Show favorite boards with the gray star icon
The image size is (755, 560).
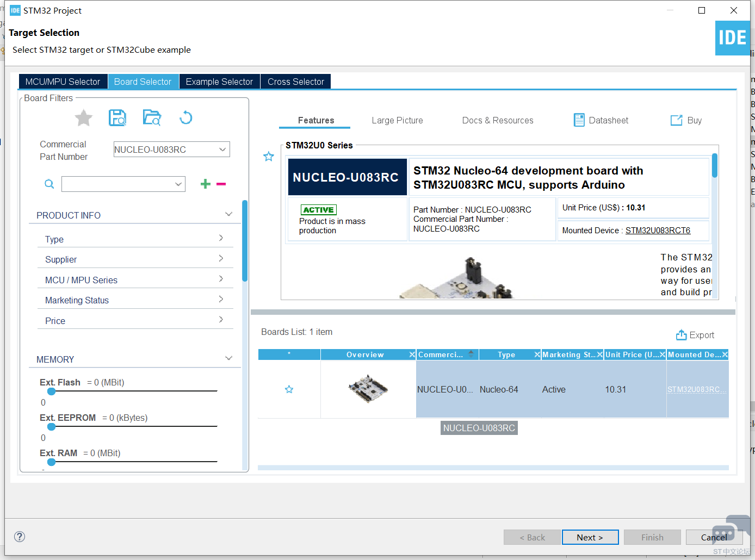[x=83, y=117]
